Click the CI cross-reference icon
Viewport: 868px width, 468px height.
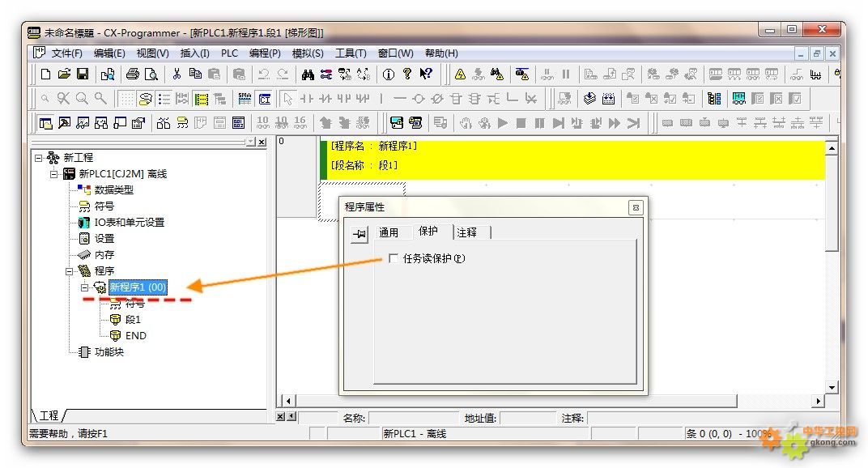coord(265,99)
